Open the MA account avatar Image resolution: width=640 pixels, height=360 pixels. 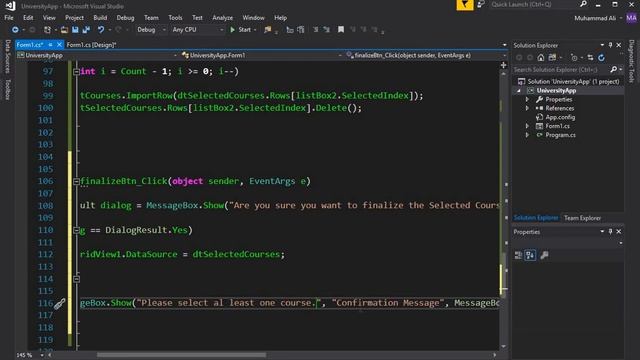coord(631,18)
